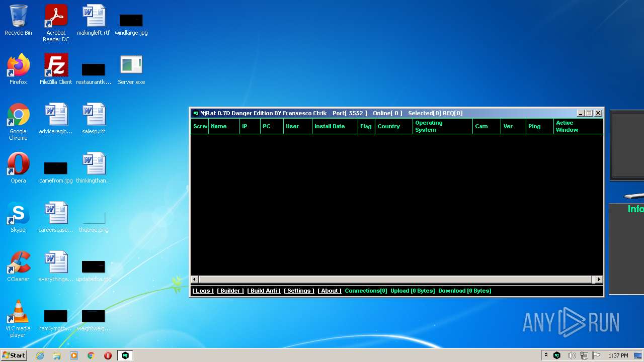Screen dimensions: 644x362
Task: Launch Google Chrome desktop shortcut
Action: [18, 122]
